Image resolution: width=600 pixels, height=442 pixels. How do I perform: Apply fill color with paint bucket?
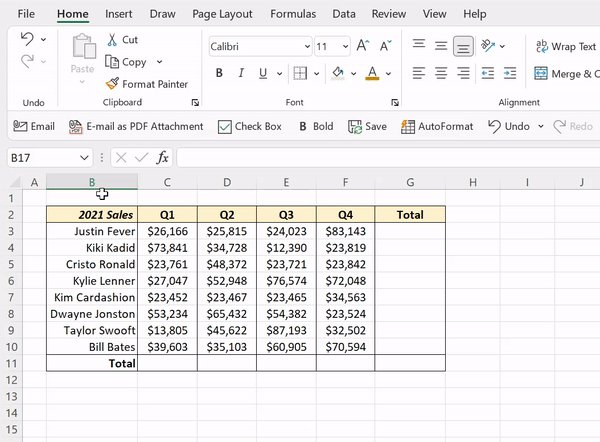338,73
